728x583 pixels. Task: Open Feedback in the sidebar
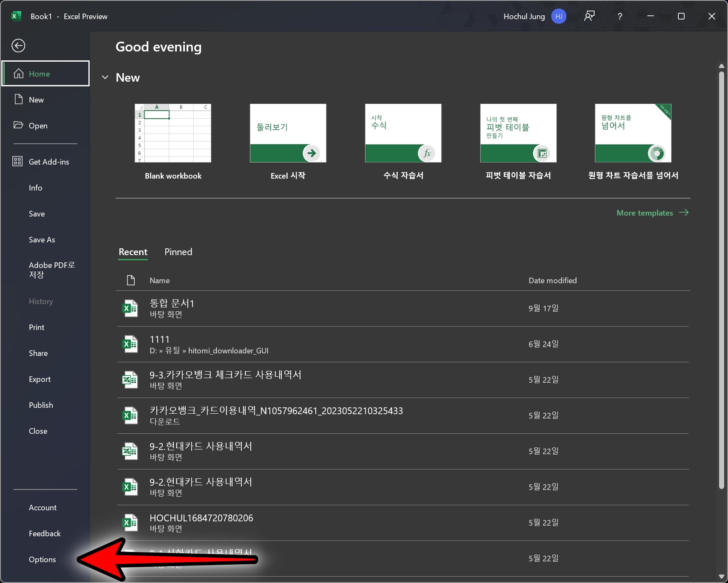tap(45, 533)
